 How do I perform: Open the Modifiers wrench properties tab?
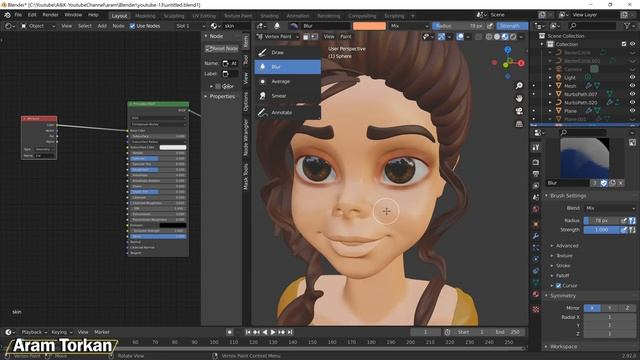536,236
